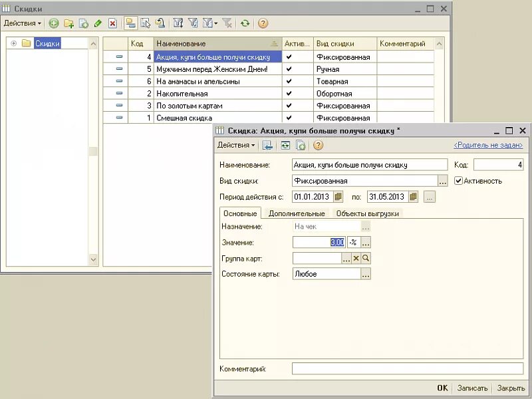Sort by the Наименование column header
The width and height of the screenshot is (532, 399).
[217, 44]
